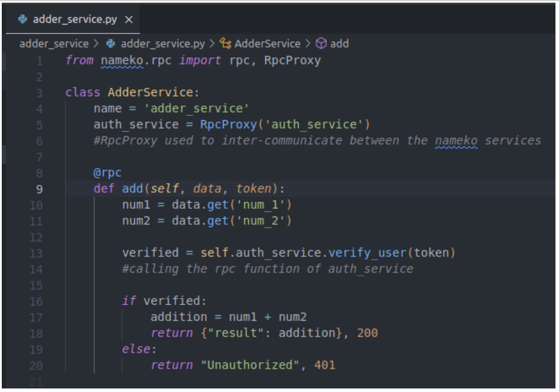Viewport: 559px width, 392px height.
Task: Click the method cube icon beside add
Action: [320, 43]
